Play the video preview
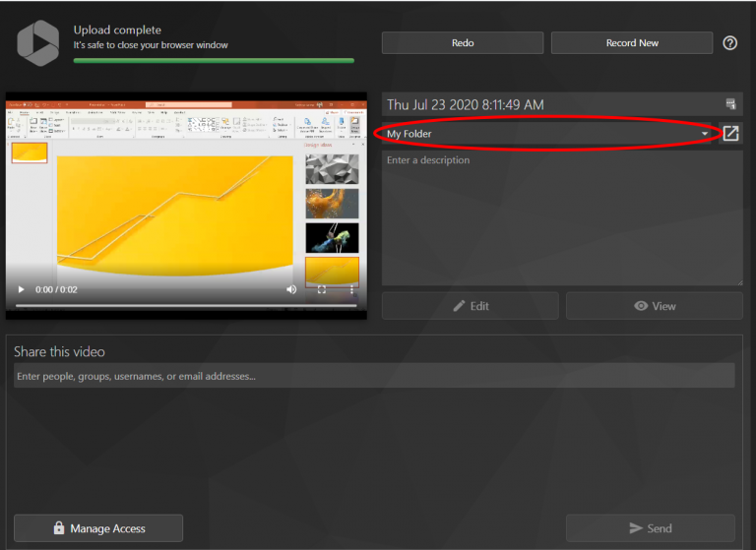The image size is (756, 550). tap(21, 289)
